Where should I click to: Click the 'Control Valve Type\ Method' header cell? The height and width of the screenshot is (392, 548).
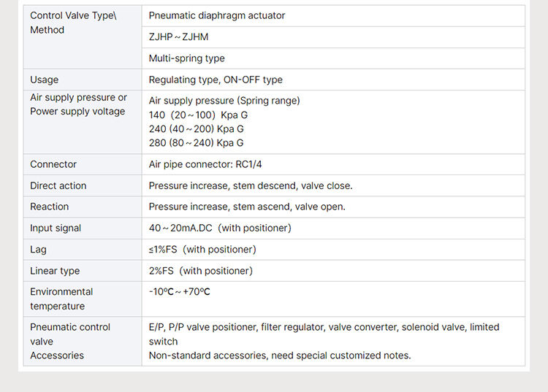coord(83,37)
